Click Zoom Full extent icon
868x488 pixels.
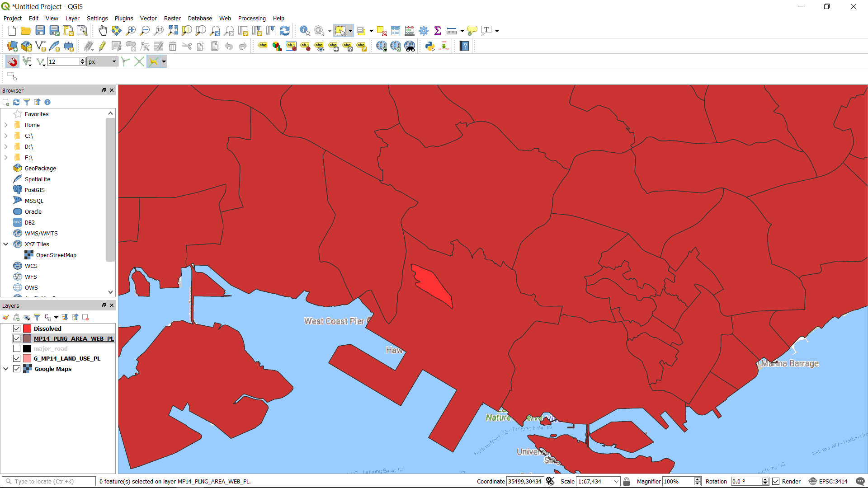pyautogui.click(x=173, y=31)
